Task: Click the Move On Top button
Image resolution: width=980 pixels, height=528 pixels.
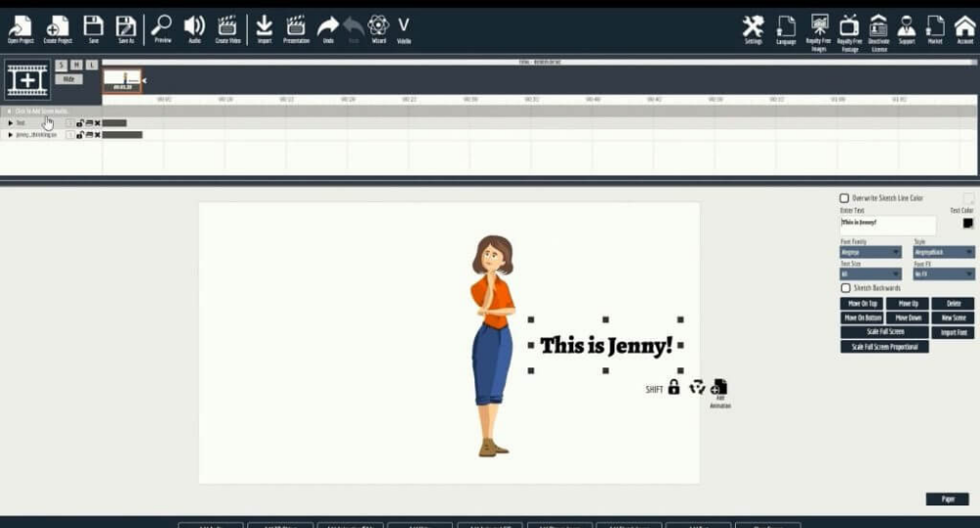Action: click(861, 304)
